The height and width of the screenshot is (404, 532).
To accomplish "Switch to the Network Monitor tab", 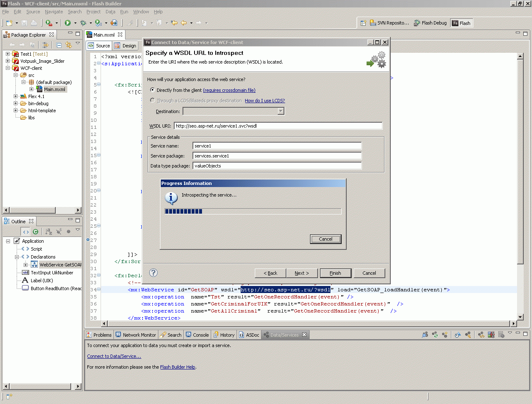I will (135, 335).
